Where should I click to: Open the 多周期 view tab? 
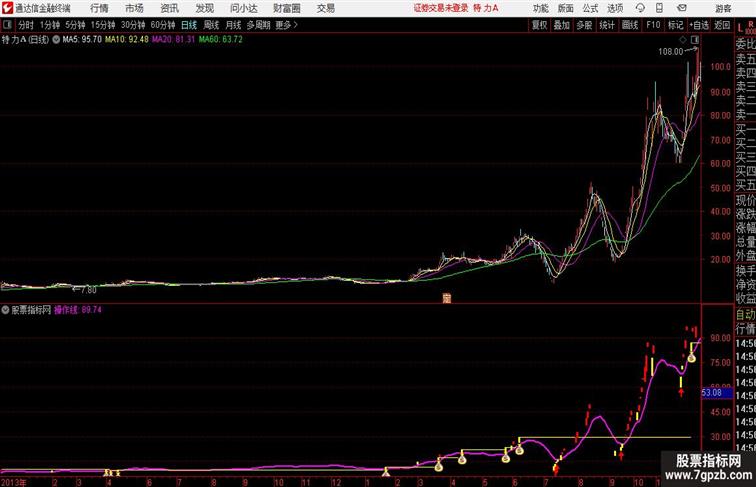point(258,25)
